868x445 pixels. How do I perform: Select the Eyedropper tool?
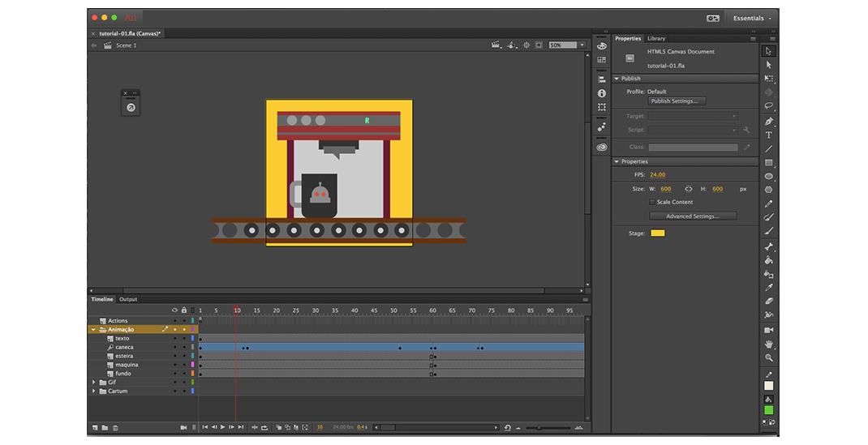point(768,288)
